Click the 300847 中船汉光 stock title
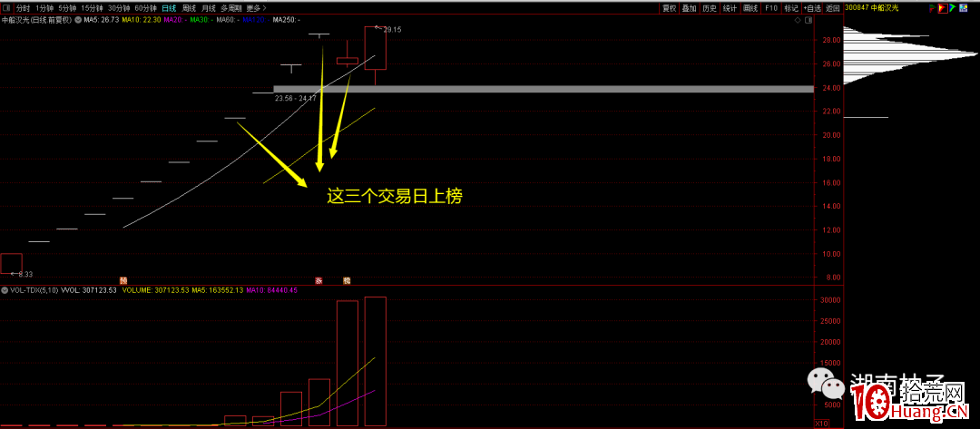The width and height of the screenshot is (980, 429). click(x=871, y=8)
